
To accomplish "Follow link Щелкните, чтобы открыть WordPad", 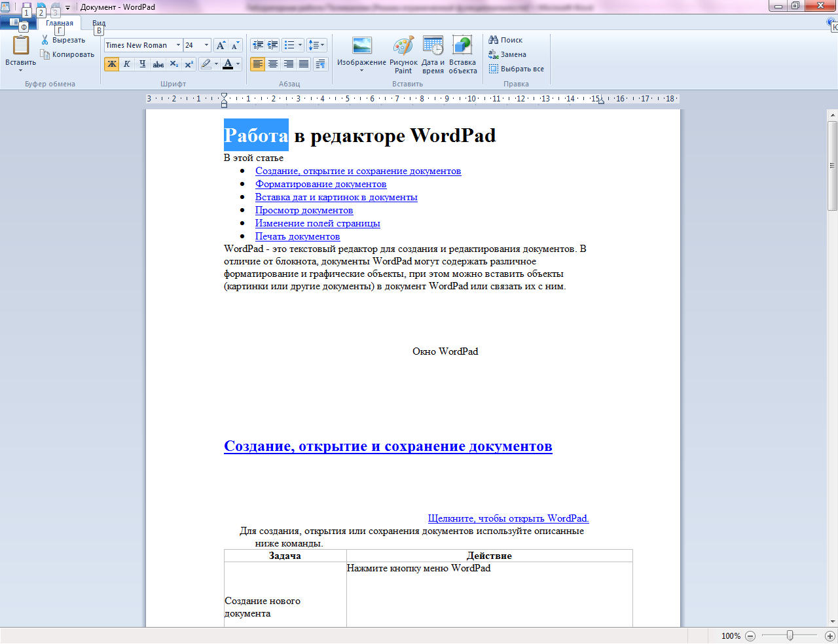I will coord(509,518).
